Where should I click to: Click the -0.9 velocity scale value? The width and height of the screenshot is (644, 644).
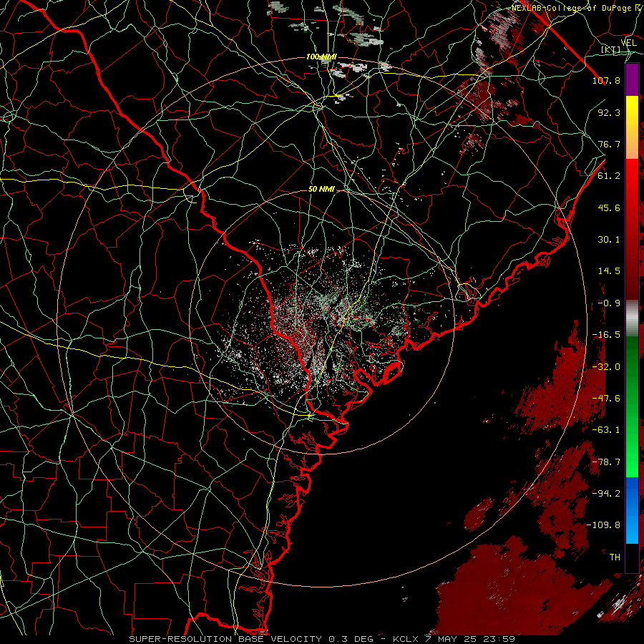coord(609,303)
